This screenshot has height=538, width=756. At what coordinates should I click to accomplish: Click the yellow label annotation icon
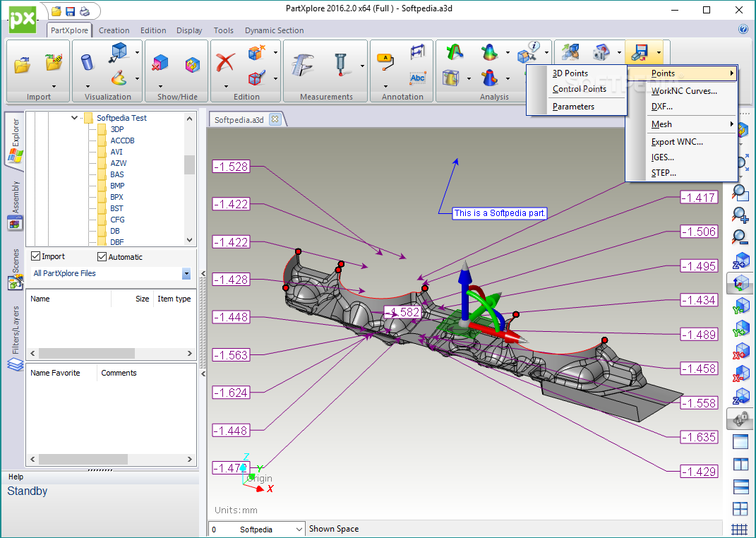coord(385,63)
